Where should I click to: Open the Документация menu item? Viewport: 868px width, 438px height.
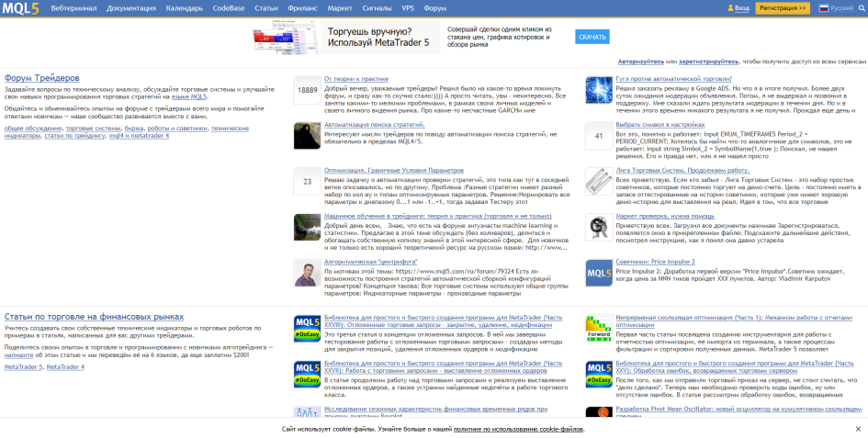131,8
